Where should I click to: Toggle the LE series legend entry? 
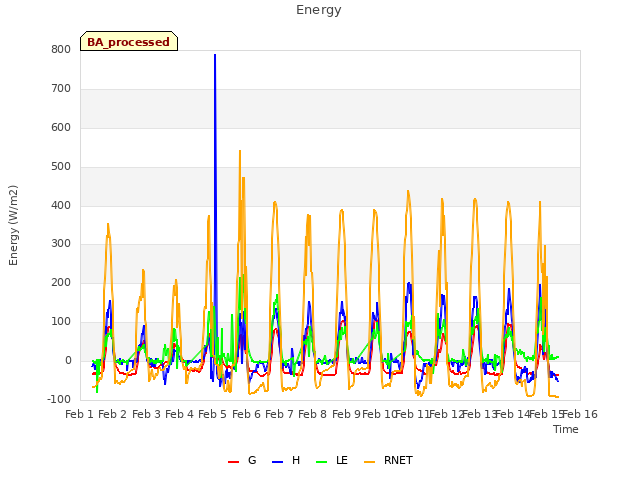pyautogui.click(x=332, y=460)
